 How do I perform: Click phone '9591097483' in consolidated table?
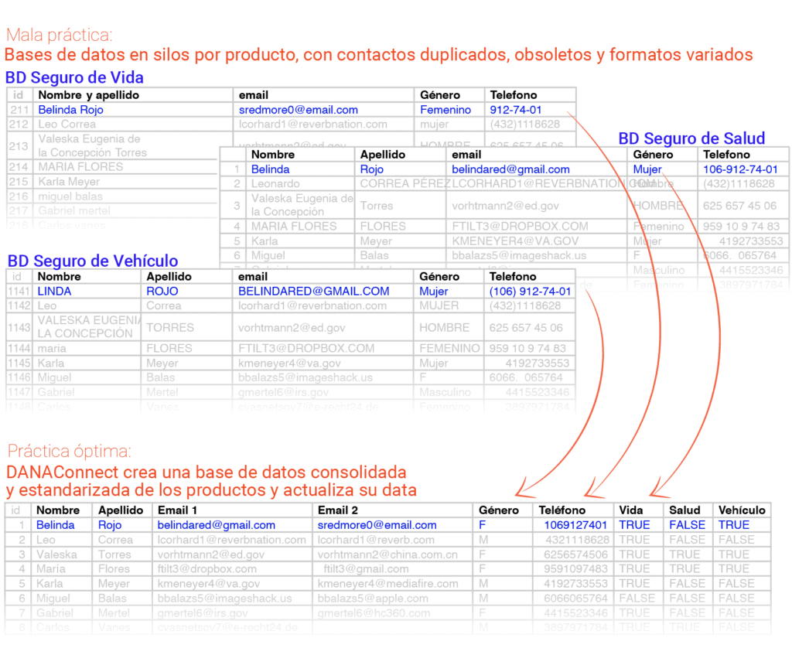click(x=575, y=568)
